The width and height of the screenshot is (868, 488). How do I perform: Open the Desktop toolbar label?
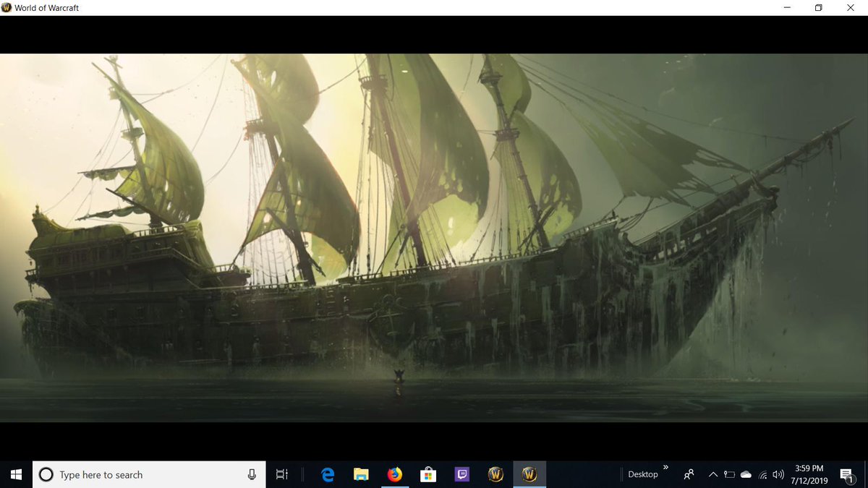click(x=642, y=474)
